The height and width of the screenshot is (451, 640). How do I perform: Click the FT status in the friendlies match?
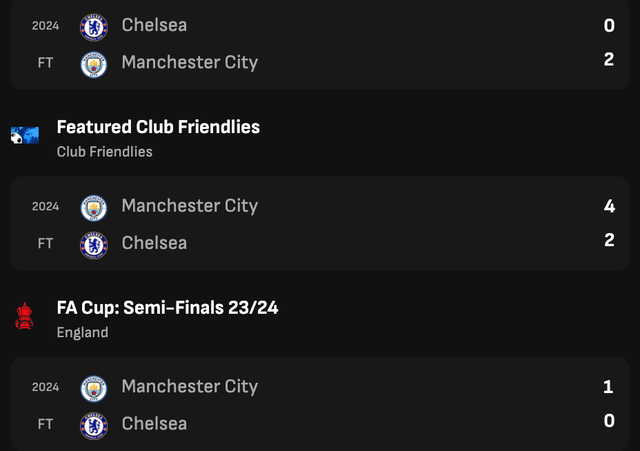[45, 244]
